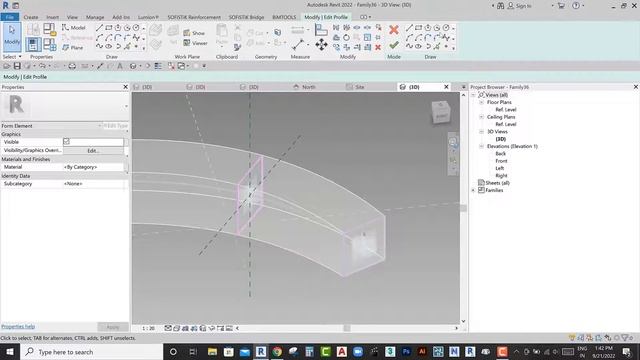Screen dimensions: 640x360
Task: Toggle Select Pinned Elements in status bar
Action: (x=590, y=338)
